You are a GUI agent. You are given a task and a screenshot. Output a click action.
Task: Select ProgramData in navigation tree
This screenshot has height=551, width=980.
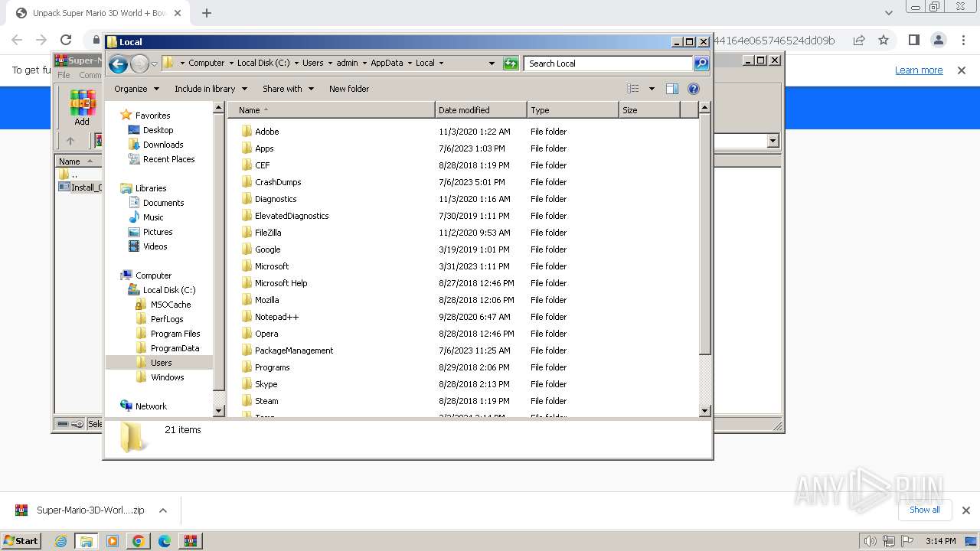pyautogui.click(x=175, y=348)
